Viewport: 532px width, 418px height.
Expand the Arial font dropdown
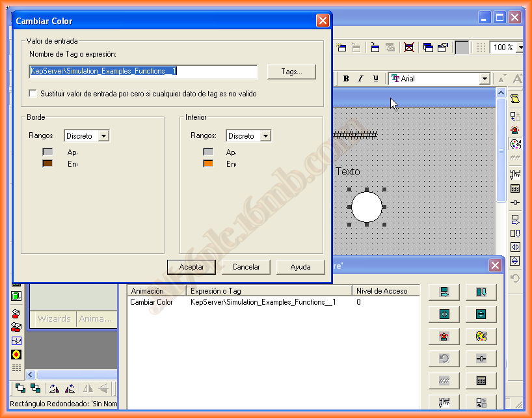click(484, 79)
